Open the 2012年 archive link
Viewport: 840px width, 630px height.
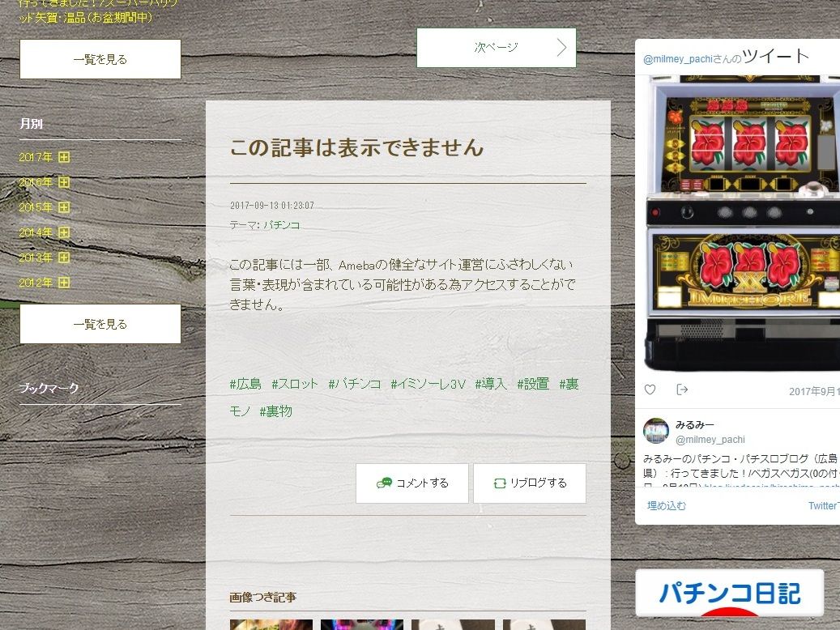pos(36,283)
